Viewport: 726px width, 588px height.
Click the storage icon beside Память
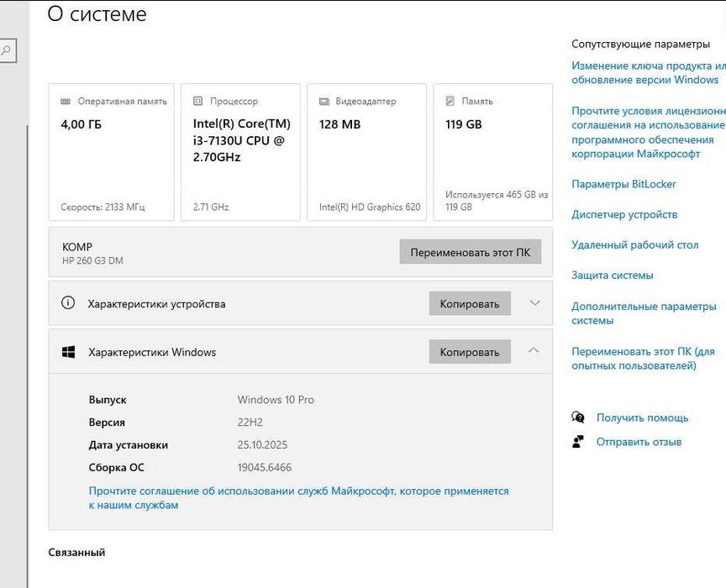click(450, 101)
